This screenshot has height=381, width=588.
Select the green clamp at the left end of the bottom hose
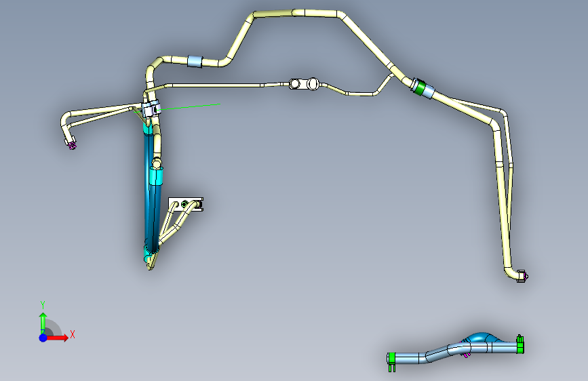click(391, 361)
